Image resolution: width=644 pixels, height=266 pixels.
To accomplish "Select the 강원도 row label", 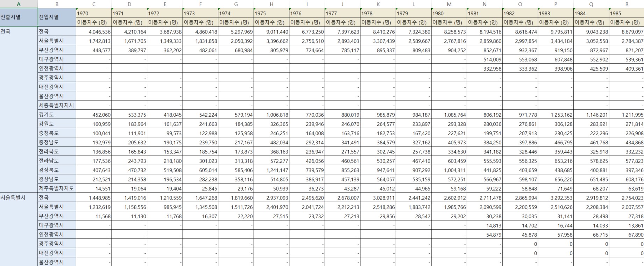I will click(57, 124).
